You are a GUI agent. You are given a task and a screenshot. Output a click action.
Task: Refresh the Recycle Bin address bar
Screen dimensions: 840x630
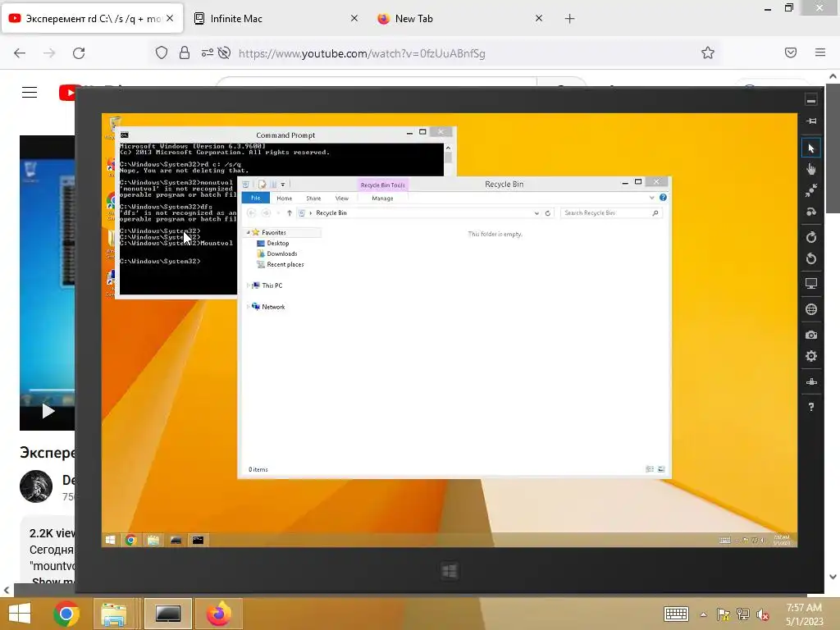pyautogui.click(x=547, y=213)
